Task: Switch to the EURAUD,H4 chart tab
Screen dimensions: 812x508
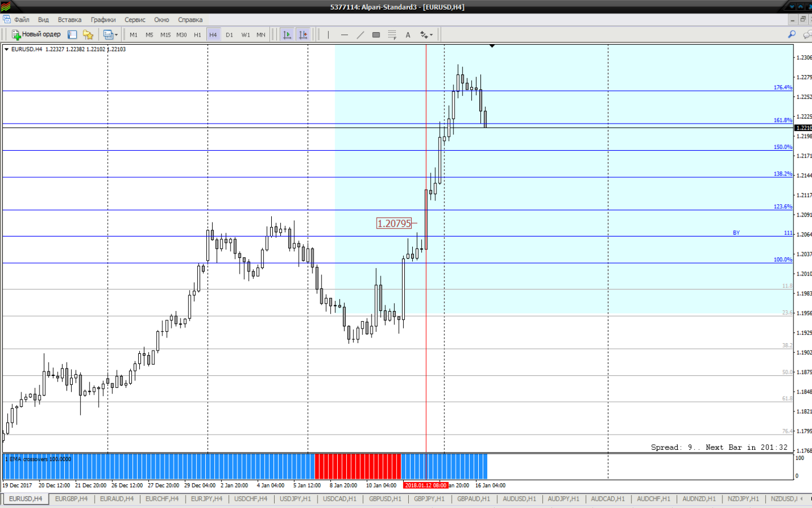Action: point(117,499)
